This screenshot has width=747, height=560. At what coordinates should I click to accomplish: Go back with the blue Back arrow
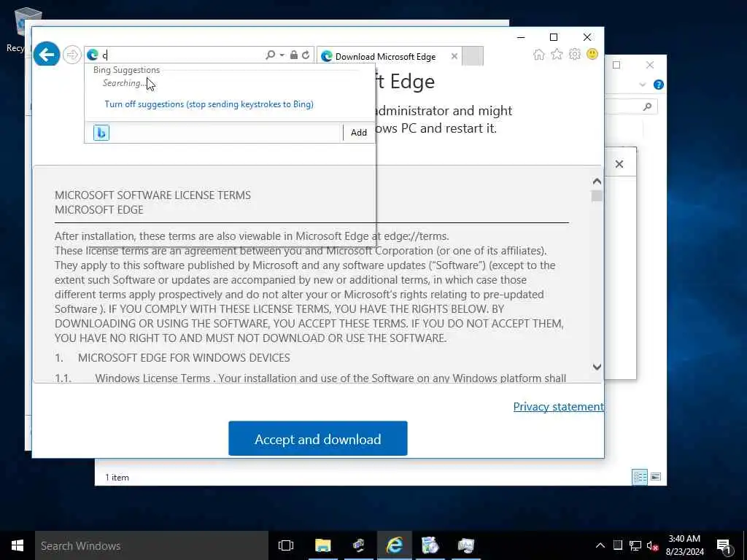pyautogui.click(x=47, y=55)
